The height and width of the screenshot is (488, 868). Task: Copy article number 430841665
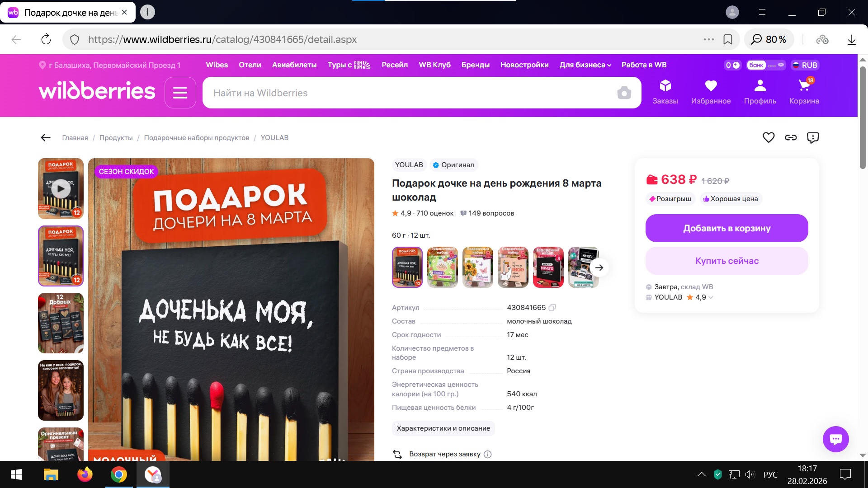[x=552, y=308]
